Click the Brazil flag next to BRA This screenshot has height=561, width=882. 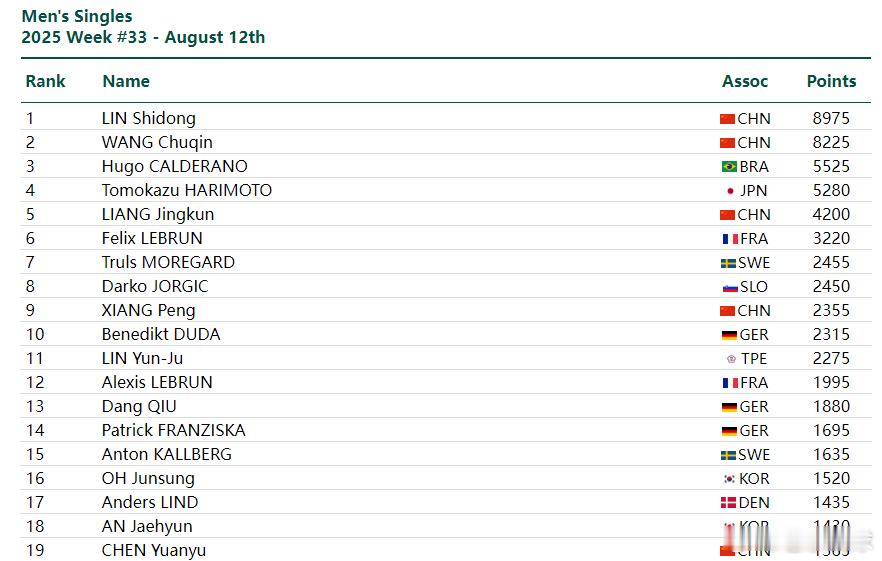(729, 167)
